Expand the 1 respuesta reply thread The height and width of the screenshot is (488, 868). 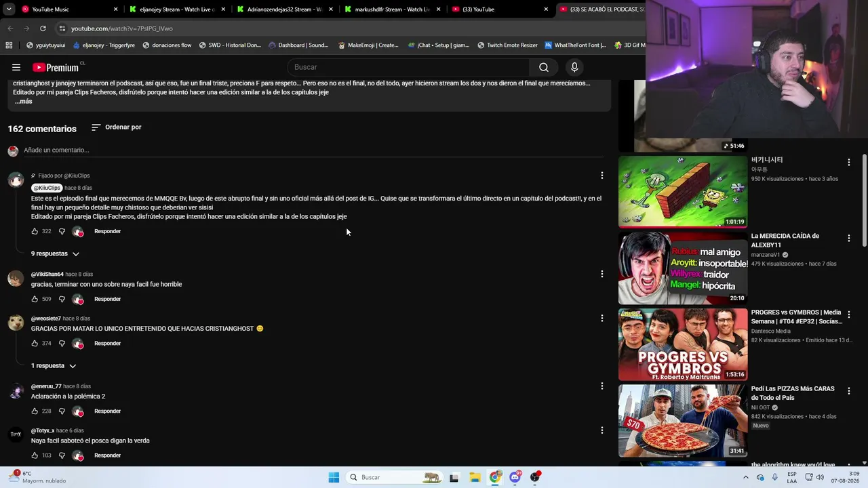click(54, 365)
